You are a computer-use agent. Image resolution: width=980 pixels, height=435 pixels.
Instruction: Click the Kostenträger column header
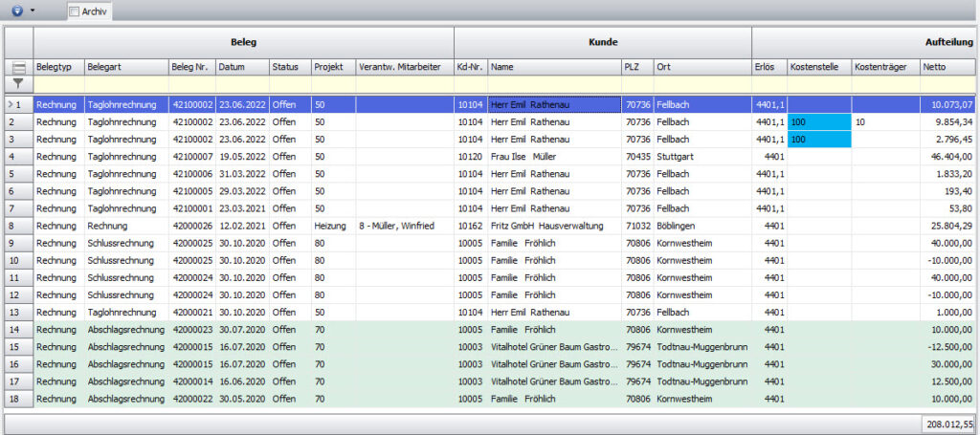point(884,67)
